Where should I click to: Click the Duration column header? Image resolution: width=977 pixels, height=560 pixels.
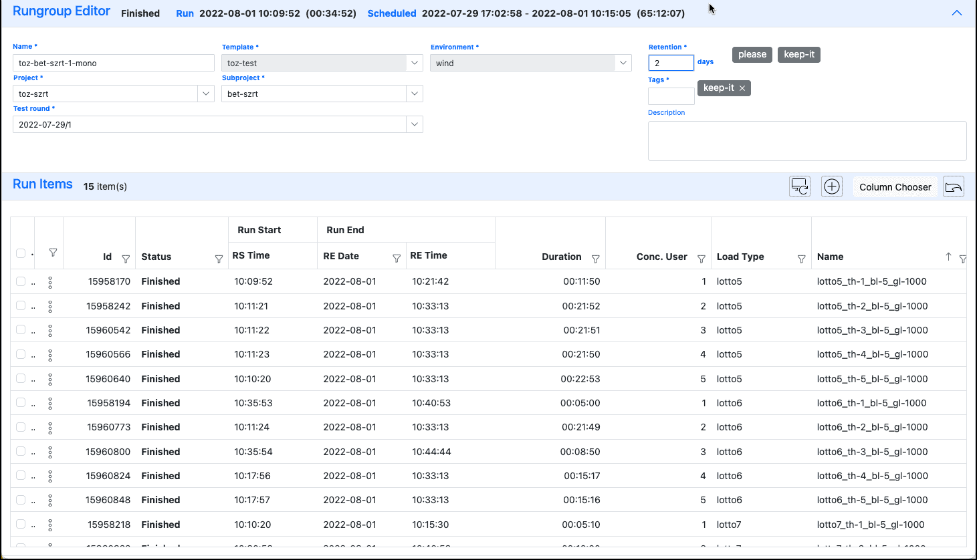point(561,257)
